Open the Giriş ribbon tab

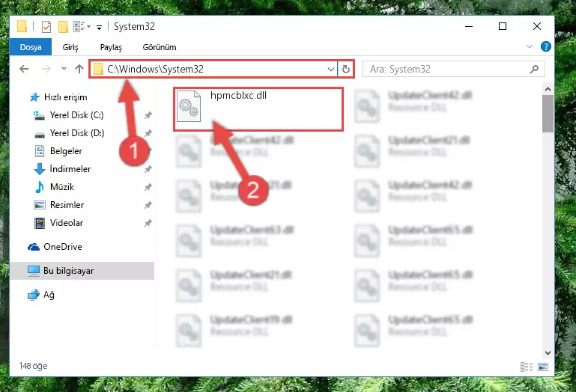(70, 47)
